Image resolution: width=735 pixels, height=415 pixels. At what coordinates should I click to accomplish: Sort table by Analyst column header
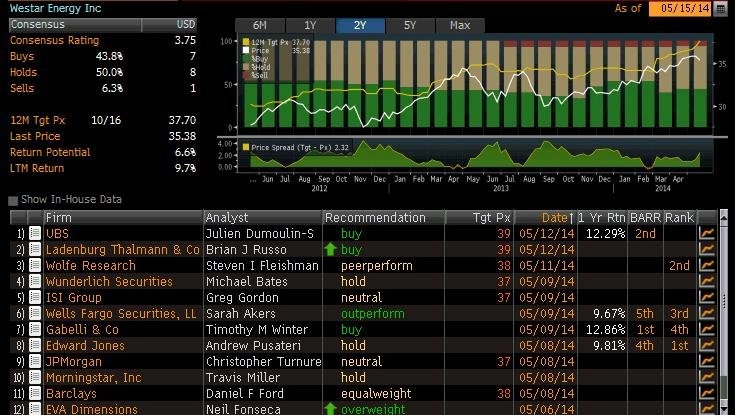coord(263,218)
